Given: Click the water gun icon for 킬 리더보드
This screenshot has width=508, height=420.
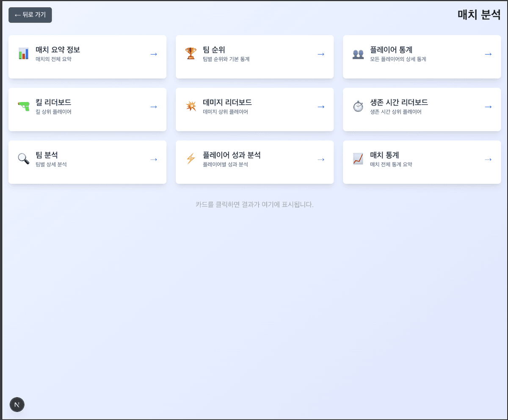Looking at the screenshot, I should [24, 106].
